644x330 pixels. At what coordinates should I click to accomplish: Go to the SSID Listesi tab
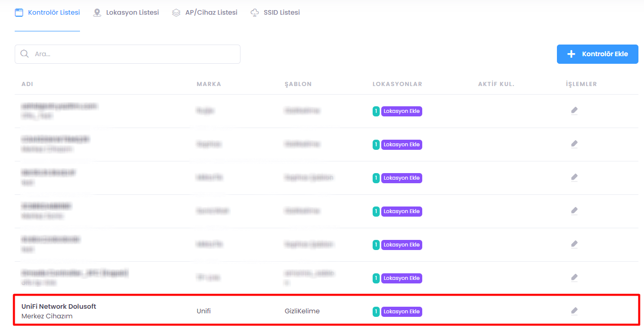(x=275, y=13)
